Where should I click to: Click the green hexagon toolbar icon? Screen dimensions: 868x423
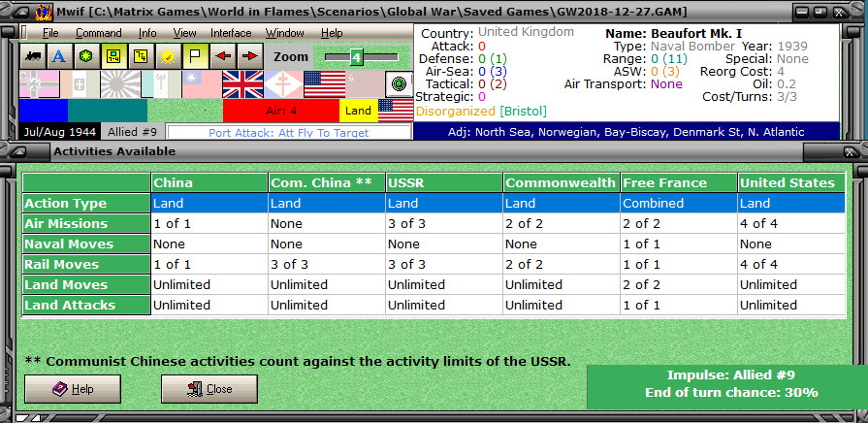pyautogui.click(x=87, y=56)
